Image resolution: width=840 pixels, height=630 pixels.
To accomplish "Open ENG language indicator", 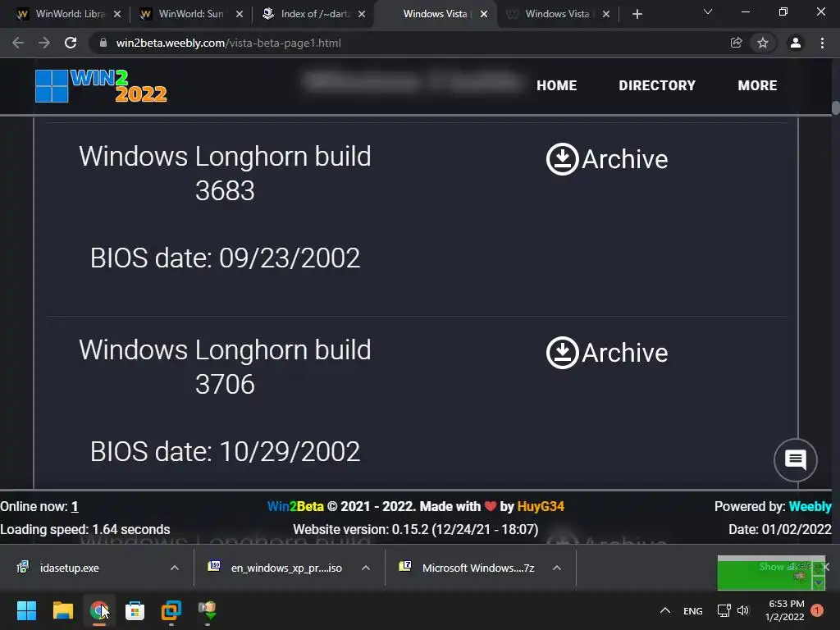I will point(692,610).
